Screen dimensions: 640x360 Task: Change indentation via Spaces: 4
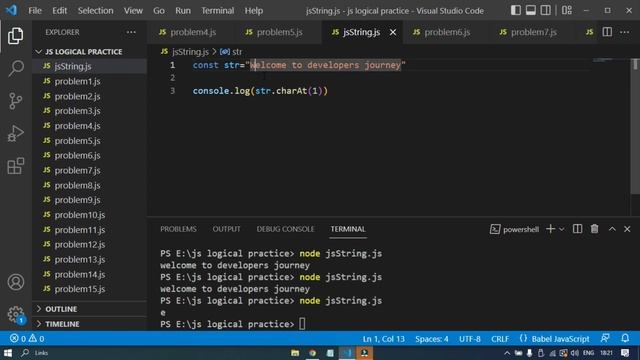(431, 339)
